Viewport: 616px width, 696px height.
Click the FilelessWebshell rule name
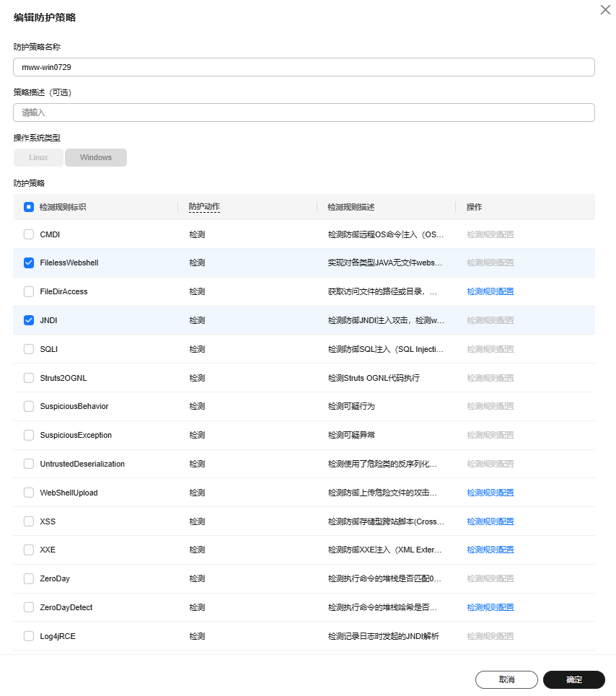tap(69, 263)
